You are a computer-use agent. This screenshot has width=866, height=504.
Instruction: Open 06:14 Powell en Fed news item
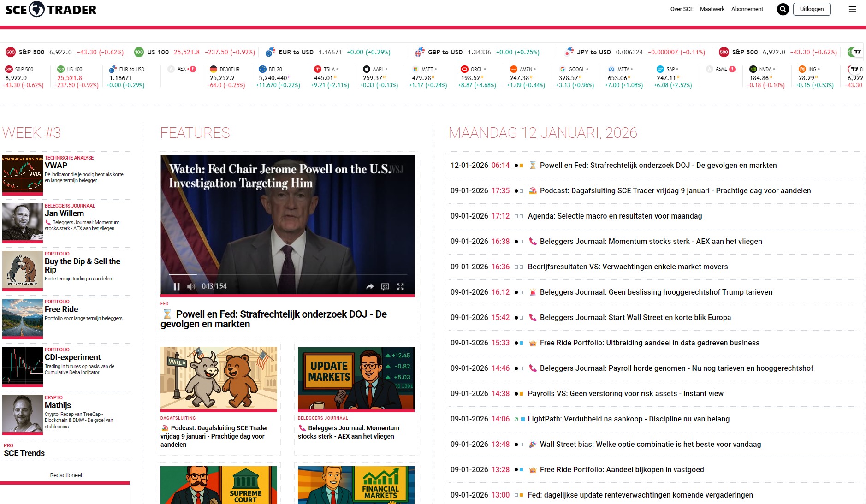(x=658, y=166)
